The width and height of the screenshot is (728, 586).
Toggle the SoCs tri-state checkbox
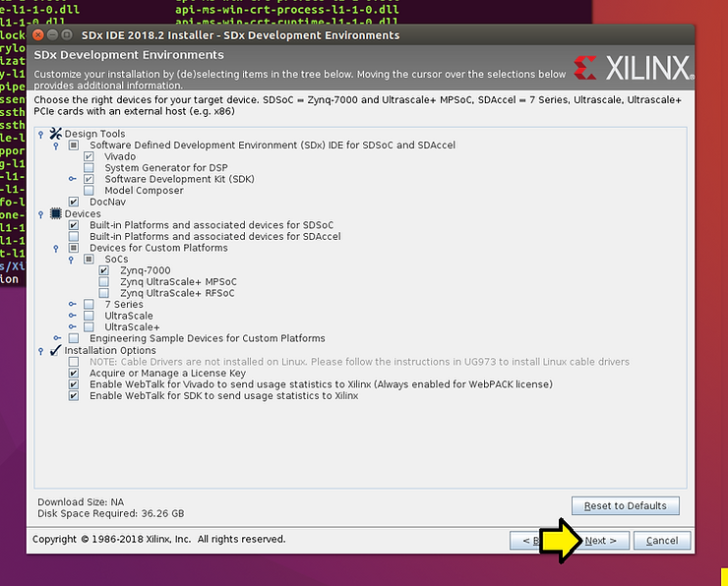(x=89, y=259)
